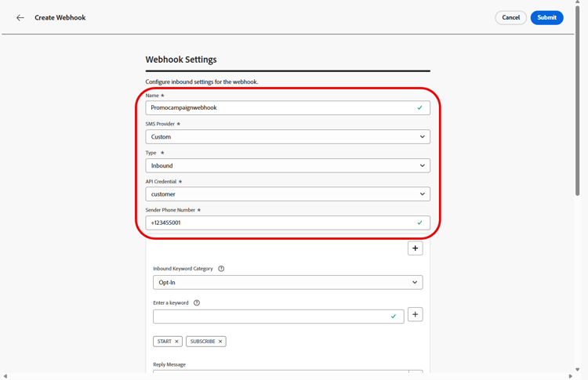Viewport: 588px width, 380px height.
Task: Click the Enter a keyword help icon
Action: pos(197,303)
